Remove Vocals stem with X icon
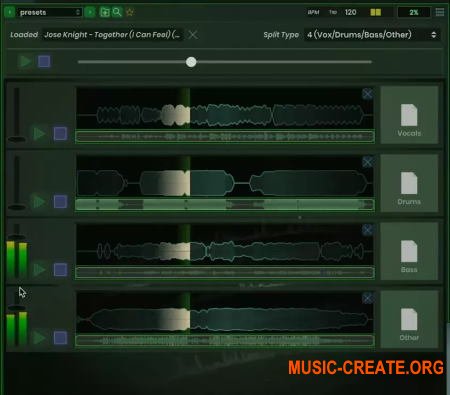Image resolution: width=450 pixels, height=395 pixels. click(367, 94)
